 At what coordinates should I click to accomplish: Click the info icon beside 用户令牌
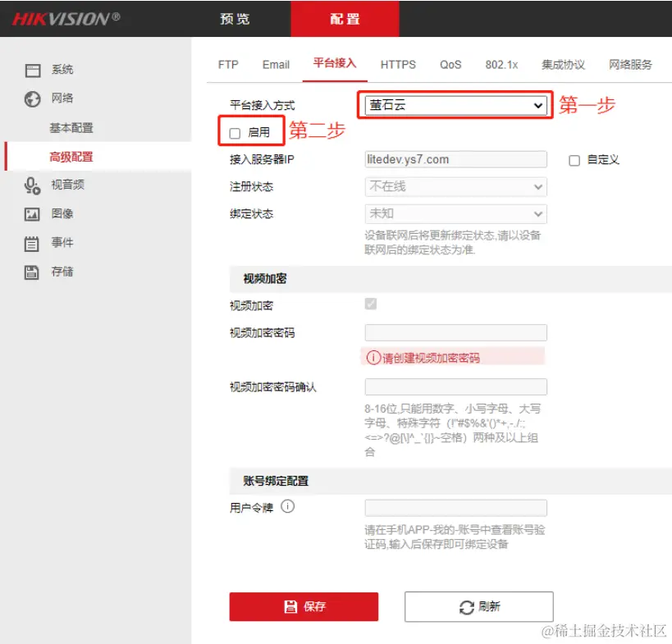[287, 507]
